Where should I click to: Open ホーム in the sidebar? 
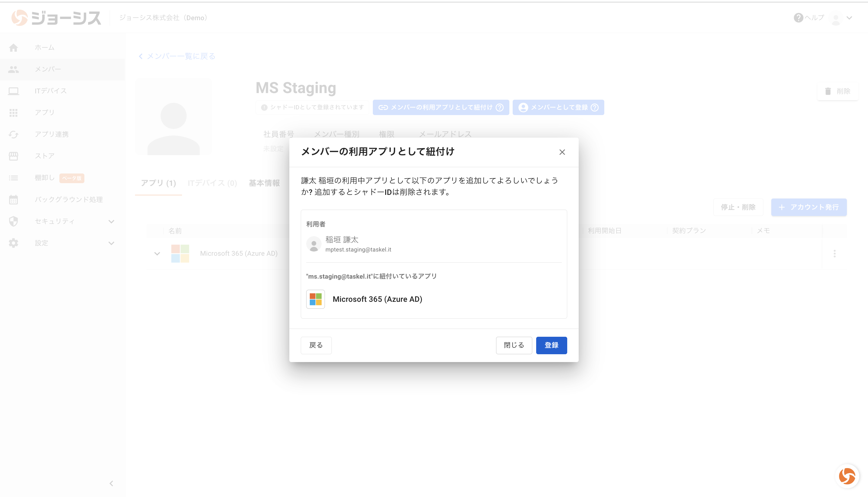tap(62, 48)
